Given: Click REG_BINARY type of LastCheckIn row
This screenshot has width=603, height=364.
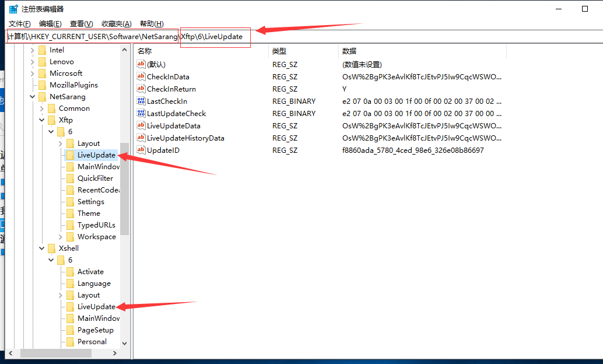Looking at the screenshot, I should coord(294,101).
